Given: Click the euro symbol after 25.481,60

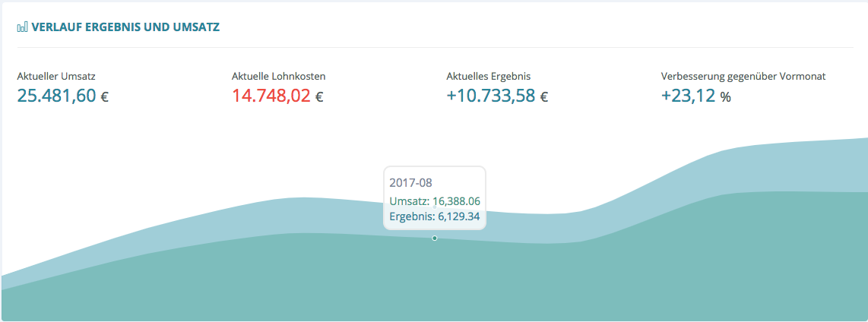Looking at the screenshot, I should click(x=104, y=97).
